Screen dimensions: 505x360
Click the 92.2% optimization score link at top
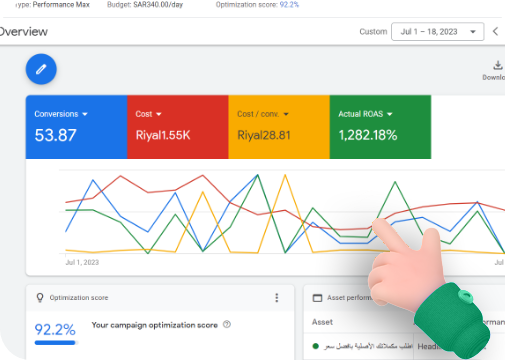289,5
